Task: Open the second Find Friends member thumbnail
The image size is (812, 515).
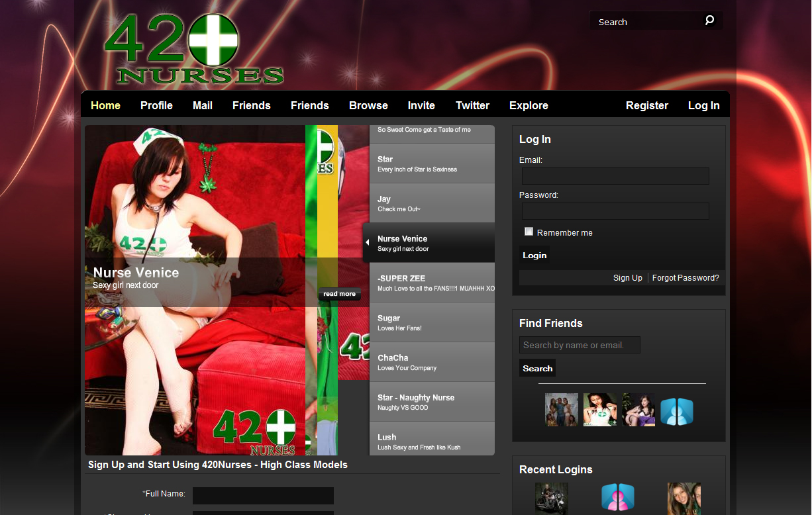Action: tap(600, 410)
